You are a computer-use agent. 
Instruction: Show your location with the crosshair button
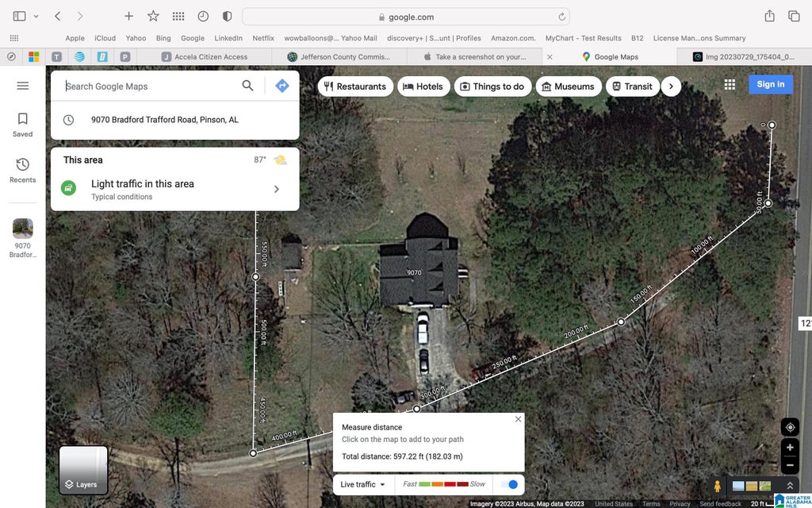(791, 428)
